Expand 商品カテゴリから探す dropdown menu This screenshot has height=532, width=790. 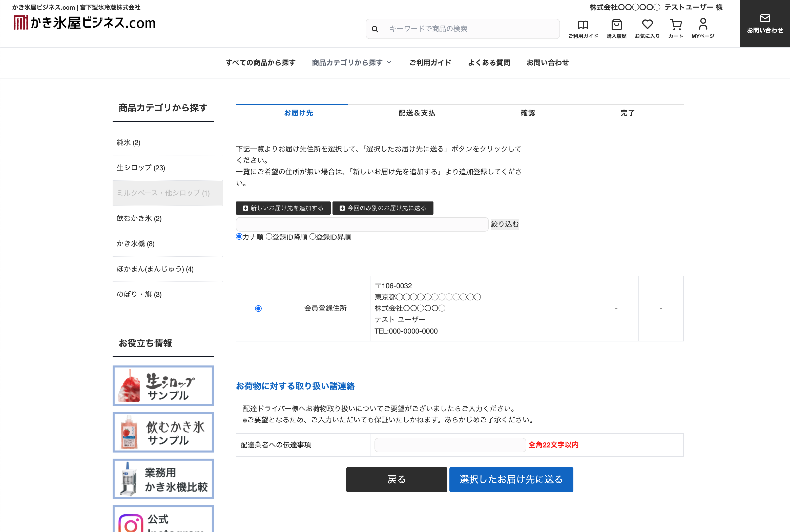point(351,63)
